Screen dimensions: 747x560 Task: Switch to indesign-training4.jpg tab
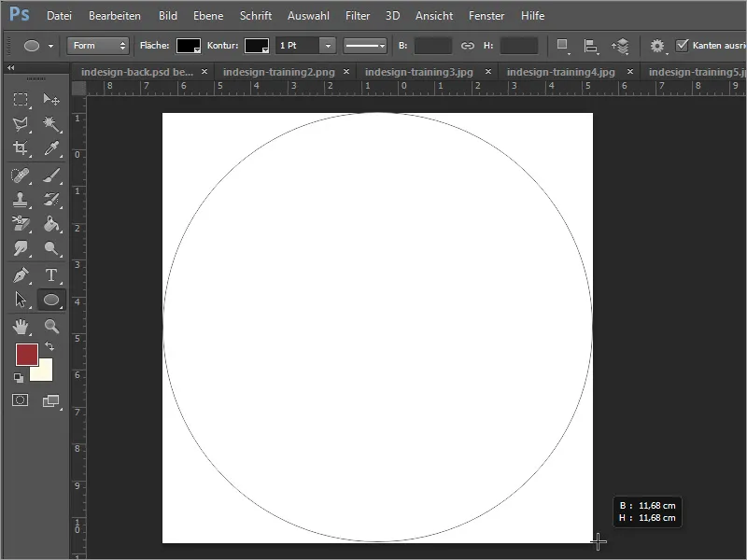(x=561, y=72)
